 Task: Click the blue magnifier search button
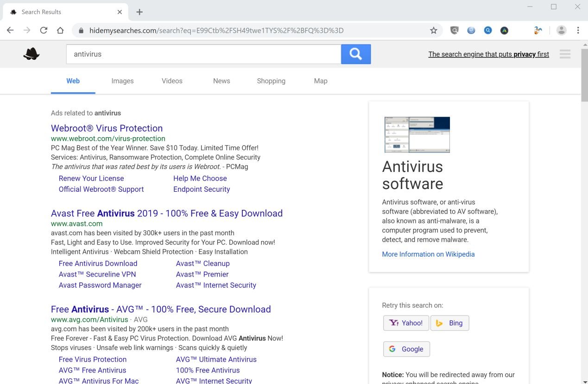tap(355, 54)
